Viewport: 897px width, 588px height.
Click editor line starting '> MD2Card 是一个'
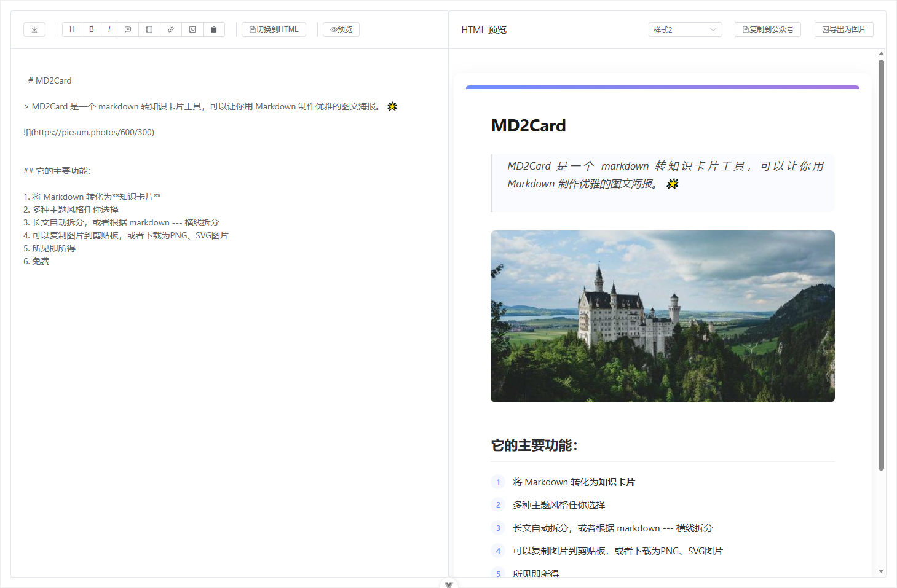[x=210, y=106]
